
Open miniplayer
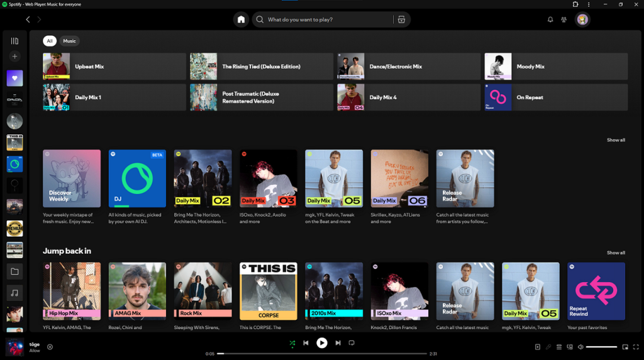point(625,347)
